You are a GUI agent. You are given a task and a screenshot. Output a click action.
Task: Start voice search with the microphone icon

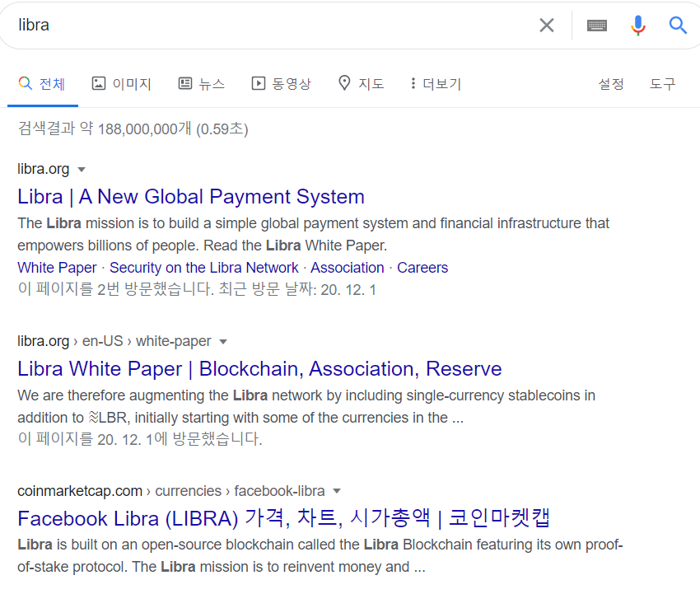tap(638, 25)
